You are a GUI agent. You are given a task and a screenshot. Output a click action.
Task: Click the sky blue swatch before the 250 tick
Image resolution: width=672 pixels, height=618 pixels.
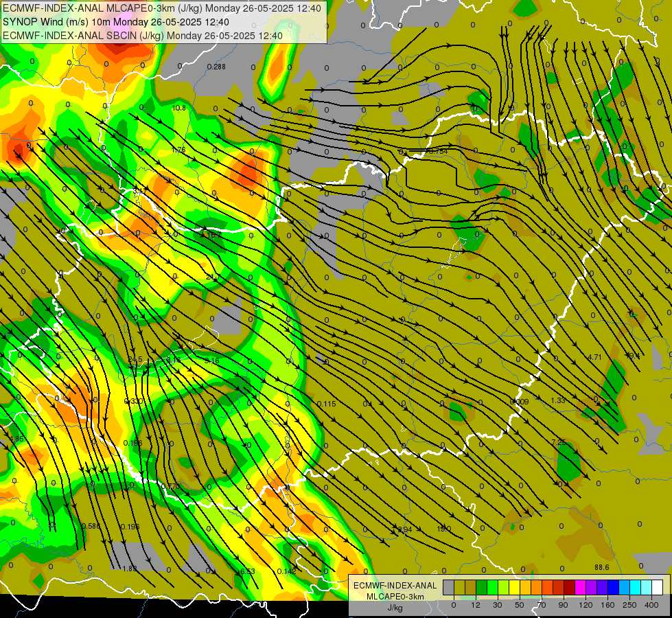click(625, 587)
